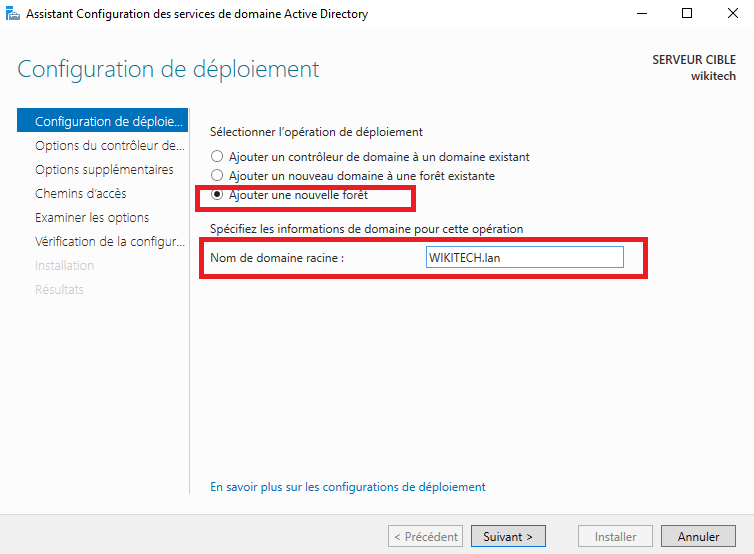Click the 'Nom de domaine racine' text field
This screenshot has width=754, height=554.
(524, 258)
